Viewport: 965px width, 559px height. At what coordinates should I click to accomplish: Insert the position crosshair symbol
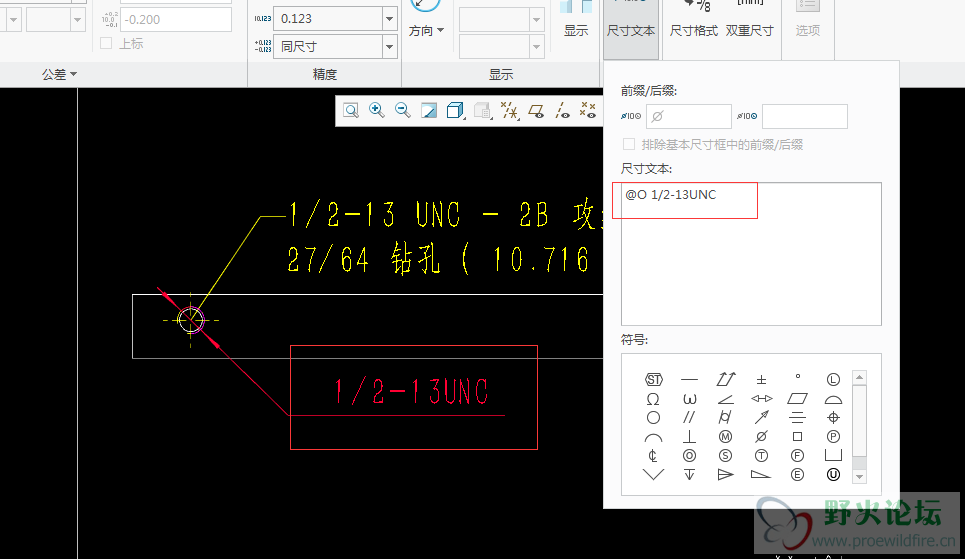click(x=833, y=418)
